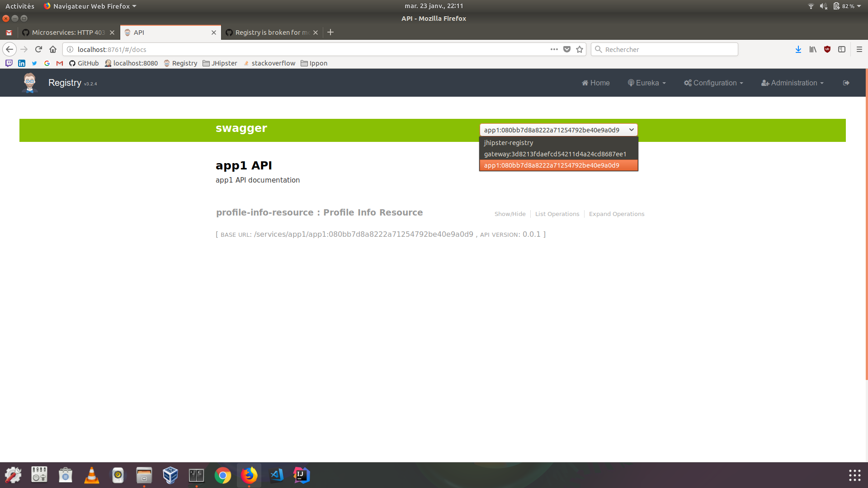Select jhipster-registry in the swagger list
Image resolution: width=868 pixels, height=488 pixels.
pyautogui.click(x=509, y=142)
